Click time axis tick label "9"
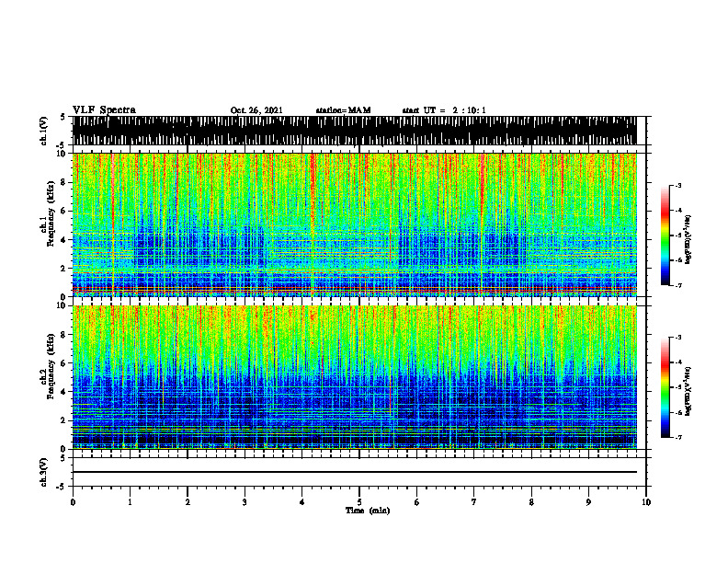Viewport: 728px width, 563px height. pos(588,502)
